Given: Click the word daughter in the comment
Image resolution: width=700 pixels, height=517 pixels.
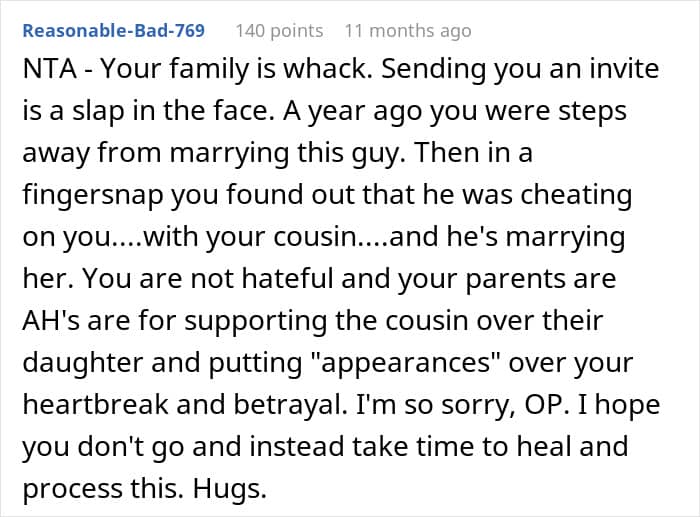Looking at the screenshot, I should 83,363.
